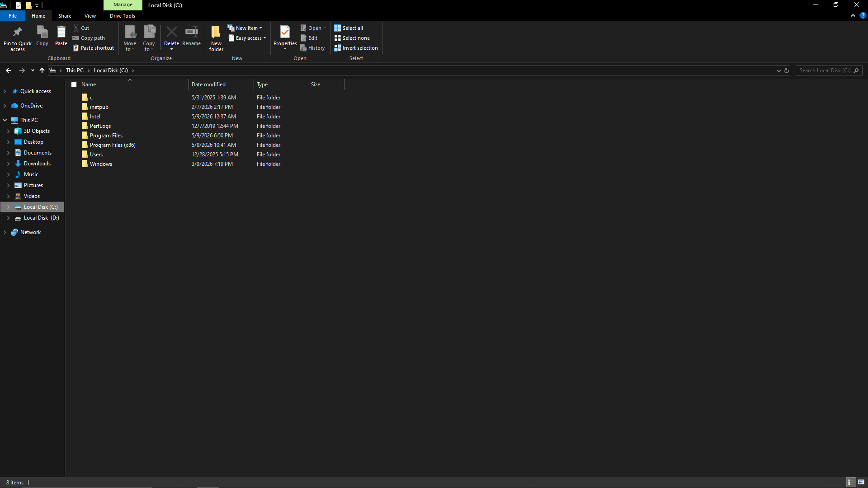Click Local Disk (C:) in the breadcrumb
868x488 pixels.
[111, 70]
